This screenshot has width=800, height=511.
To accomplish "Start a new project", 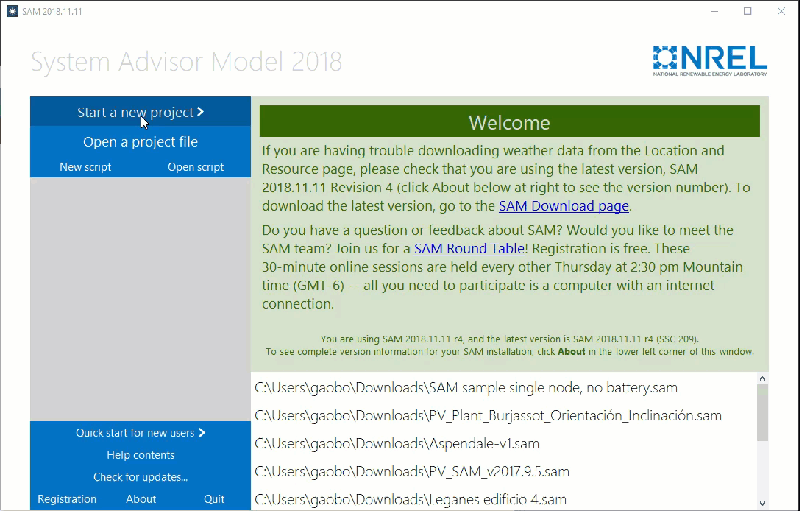I will point(140,112).
